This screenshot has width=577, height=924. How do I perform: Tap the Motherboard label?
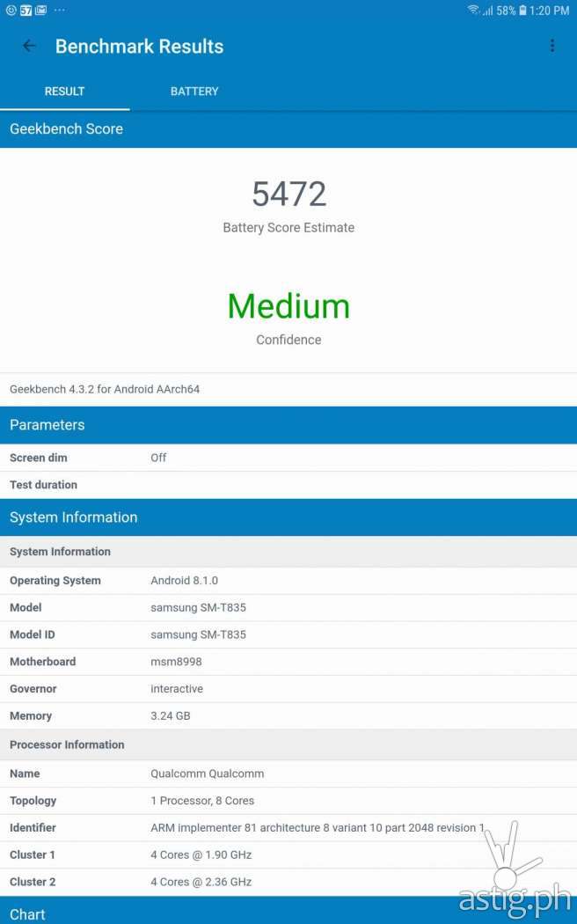point(43,662)
